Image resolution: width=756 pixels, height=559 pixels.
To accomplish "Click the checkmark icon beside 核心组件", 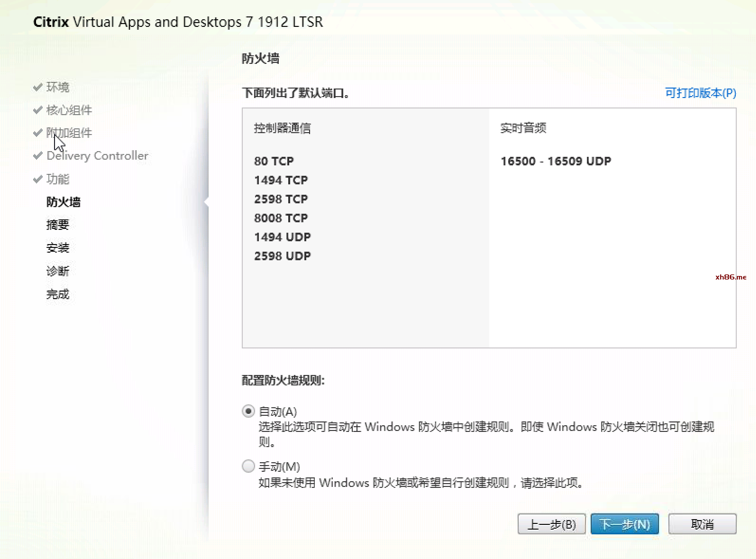I will (x=38, y=110).
